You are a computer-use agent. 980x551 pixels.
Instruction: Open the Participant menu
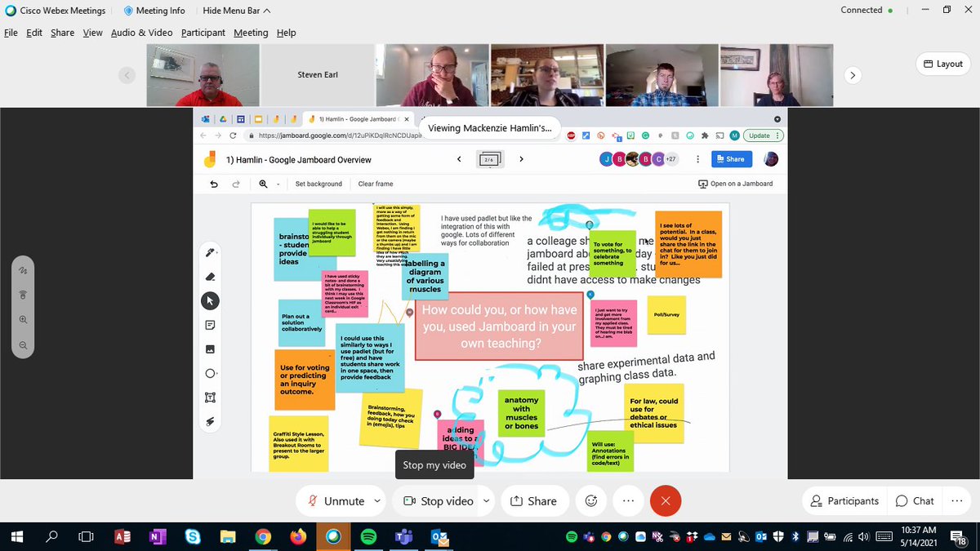(203, 33)
